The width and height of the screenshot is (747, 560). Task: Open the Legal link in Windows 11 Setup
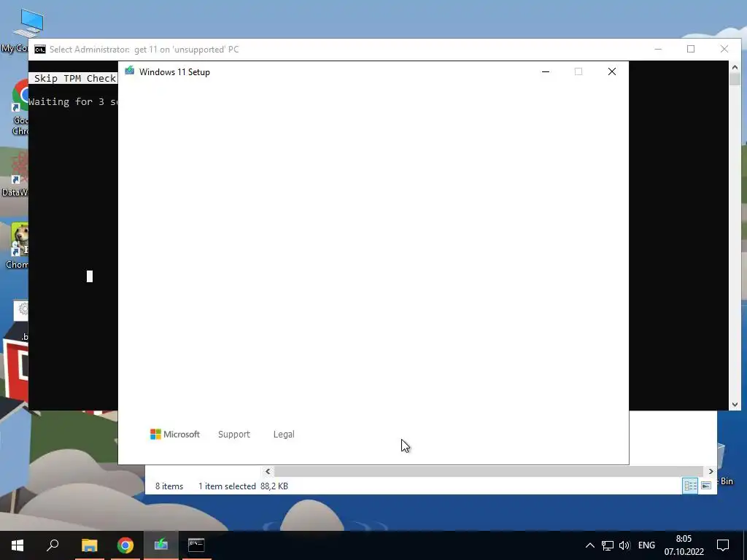[284, 435]
